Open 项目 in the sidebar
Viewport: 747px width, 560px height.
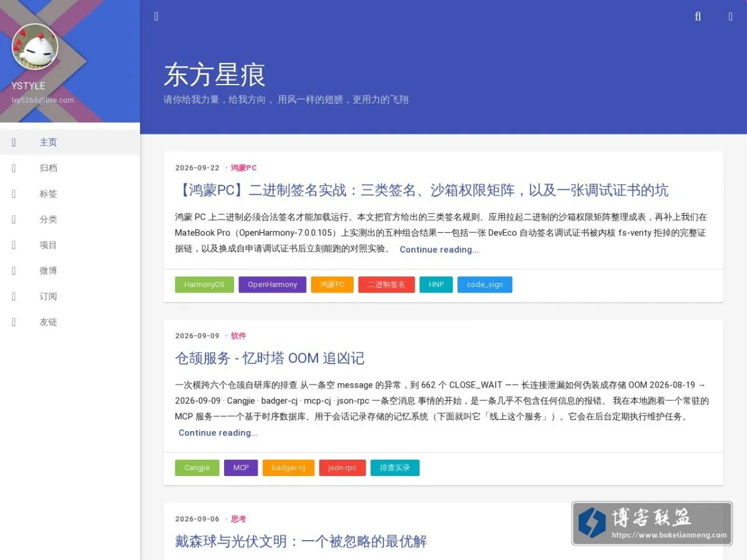click(70, 245)
